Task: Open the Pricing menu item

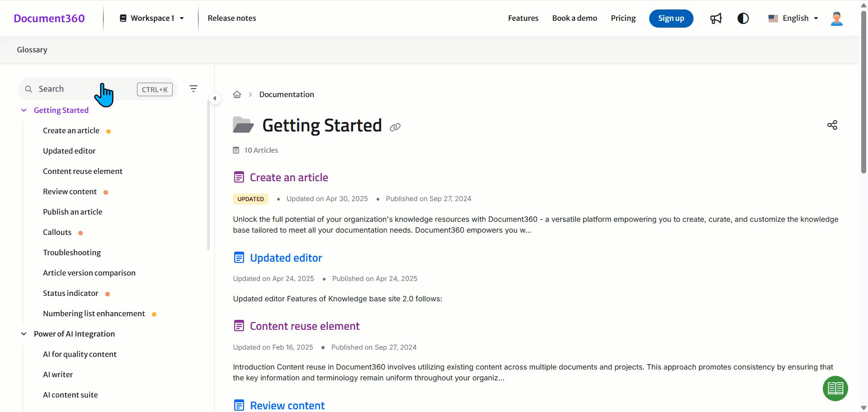Action: 623,18
